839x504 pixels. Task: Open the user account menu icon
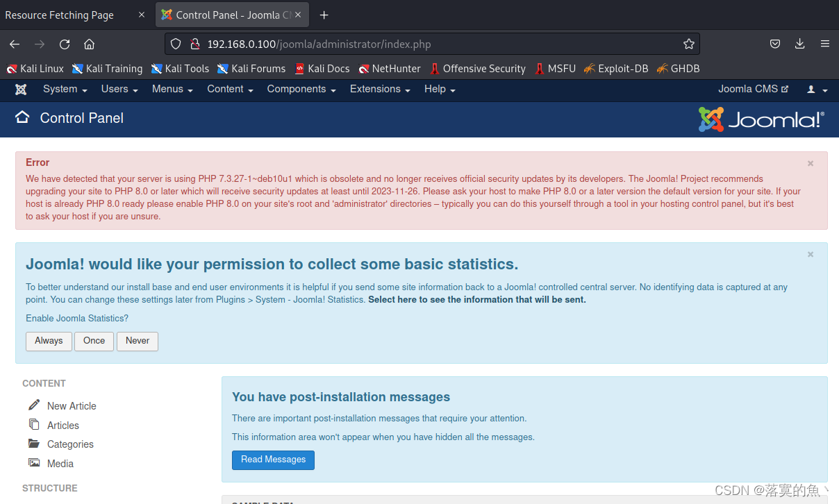(817, 90)
